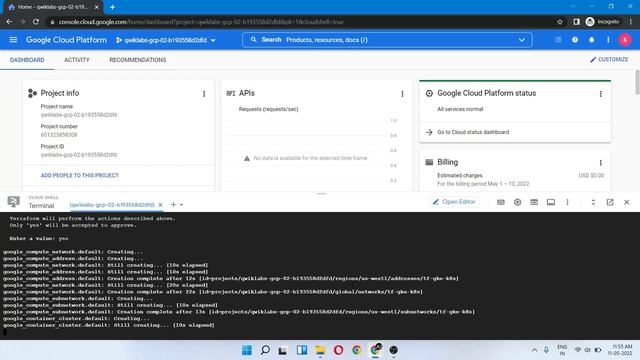This screenshot has height=360, width=640.
Task: Open Opera browser from taskbar
Action: (338, 350)
